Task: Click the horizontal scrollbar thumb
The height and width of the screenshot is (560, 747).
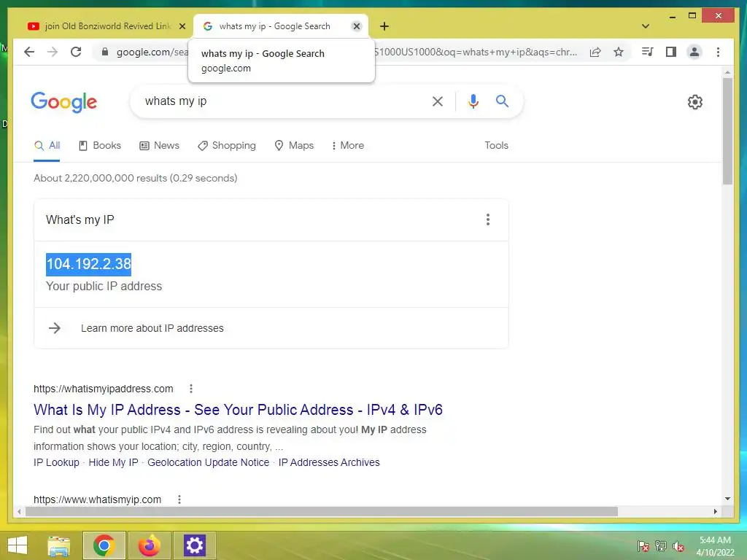Action: coord(322,511)
